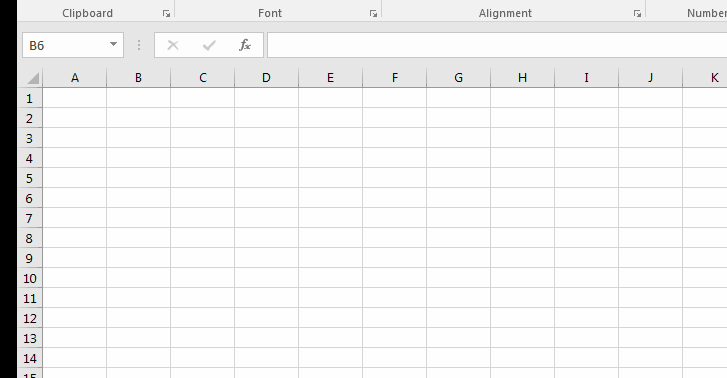This screenshot has height=378, width=727.
Task: Select cell A1
Action: point(75,98)
